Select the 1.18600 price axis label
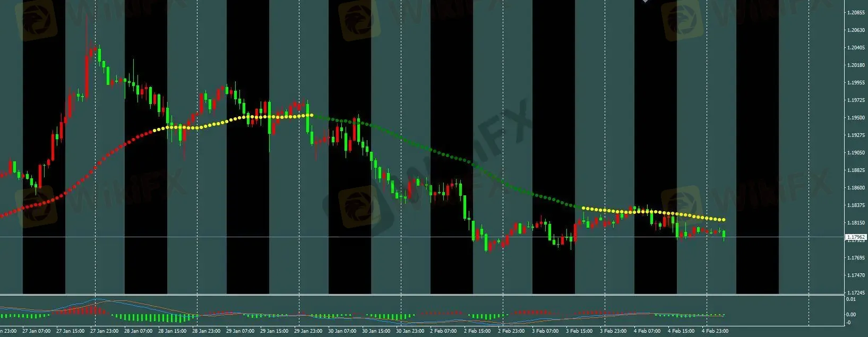This screenshot has width=868, height=337. pos(855,188)
